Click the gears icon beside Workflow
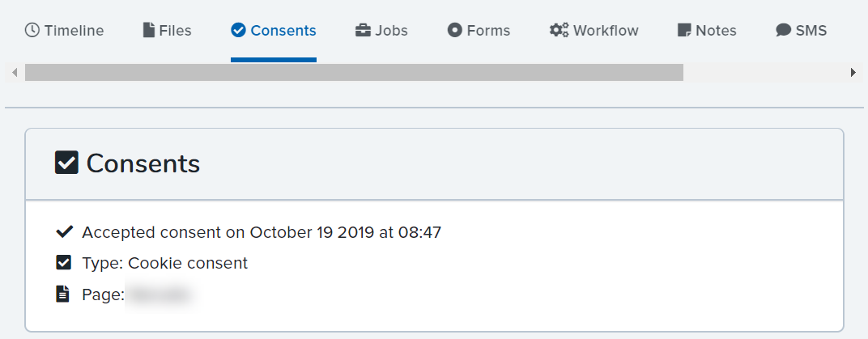Viewport: 868px width, 339px height. point(559,31)
